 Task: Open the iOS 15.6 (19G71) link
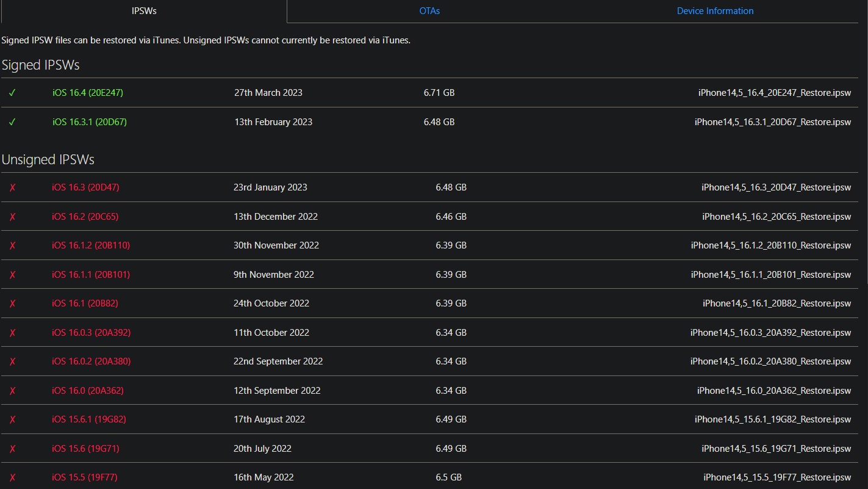85,449
